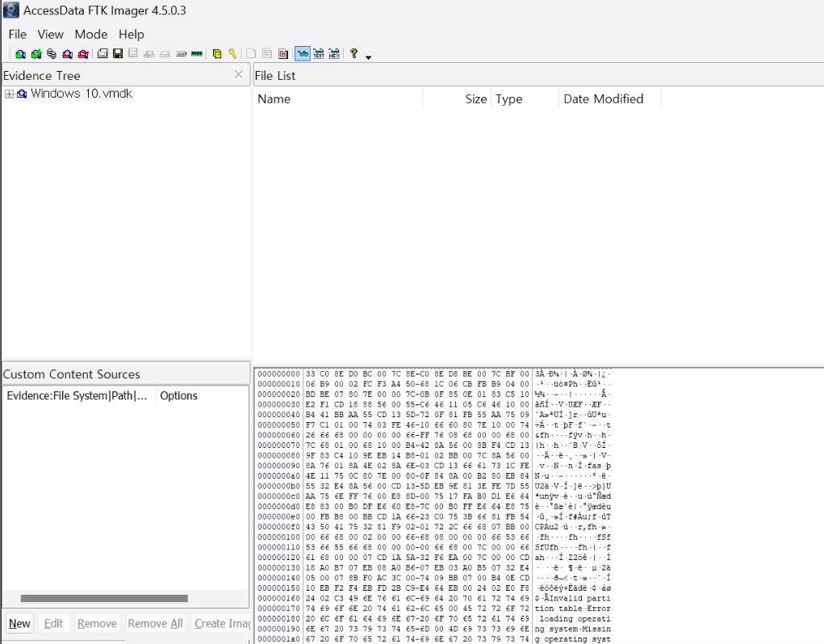This screenshot has height=644, width=824.
Task: Toggle the HEX view mode icon
Action: point(334,53)
